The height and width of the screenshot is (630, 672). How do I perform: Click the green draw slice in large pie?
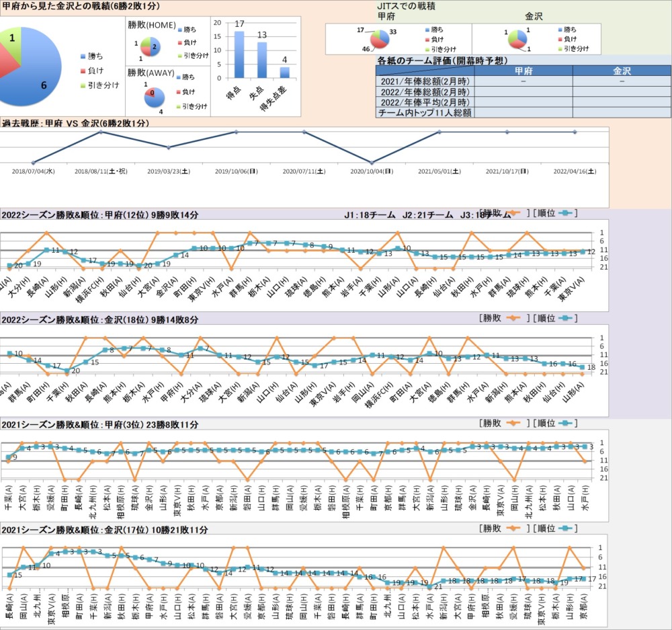pyautogui.click(x=13, y=42)
